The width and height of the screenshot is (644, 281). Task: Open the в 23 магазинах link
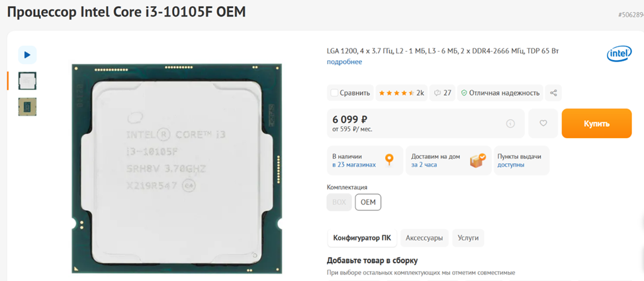pos(354,165)
